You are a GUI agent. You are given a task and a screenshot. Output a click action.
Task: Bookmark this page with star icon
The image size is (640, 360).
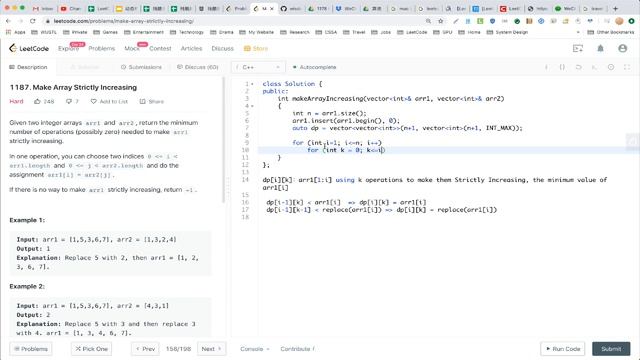[x=440, y=21]
